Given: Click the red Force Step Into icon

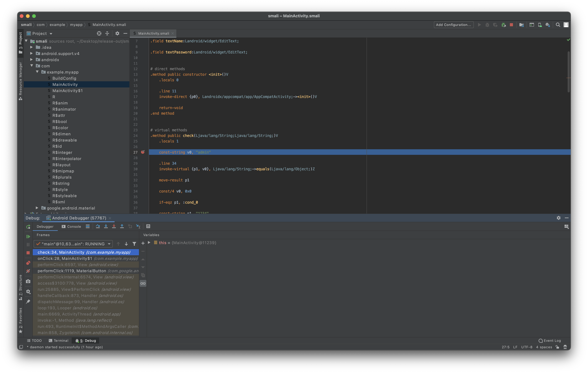Looking at the screenshot, I should 114,226.
